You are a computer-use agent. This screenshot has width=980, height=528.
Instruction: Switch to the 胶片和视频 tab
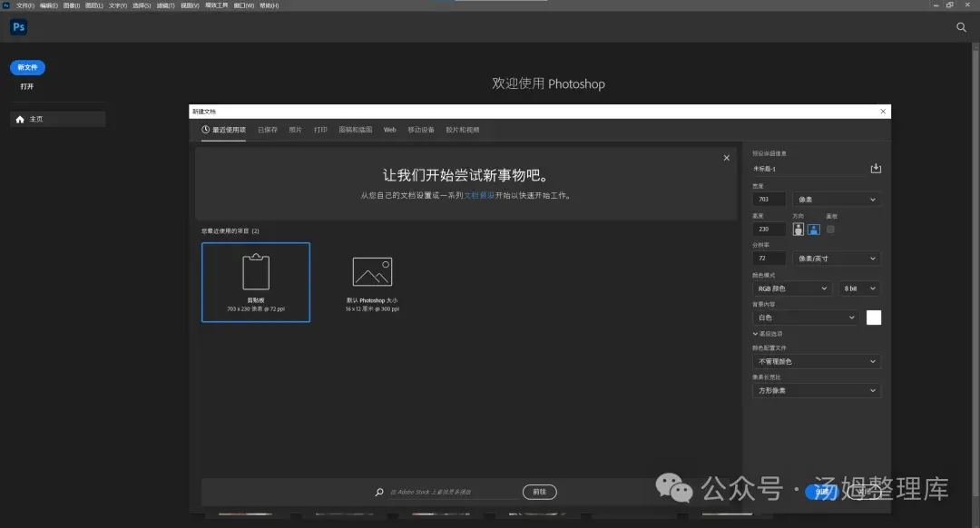[x=463, y=130]
